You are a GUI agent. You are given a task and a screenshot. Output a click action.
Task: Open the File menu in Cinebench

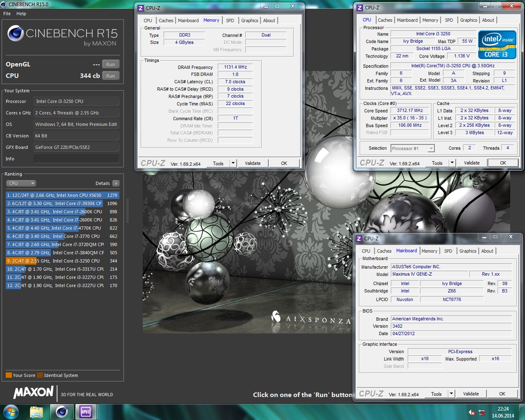(x=7, y=14)
